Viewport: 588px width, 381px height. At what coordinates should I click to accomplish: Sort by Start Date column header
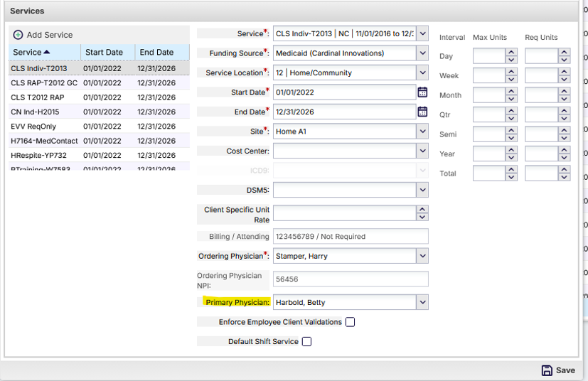click(x=107, y=52)
